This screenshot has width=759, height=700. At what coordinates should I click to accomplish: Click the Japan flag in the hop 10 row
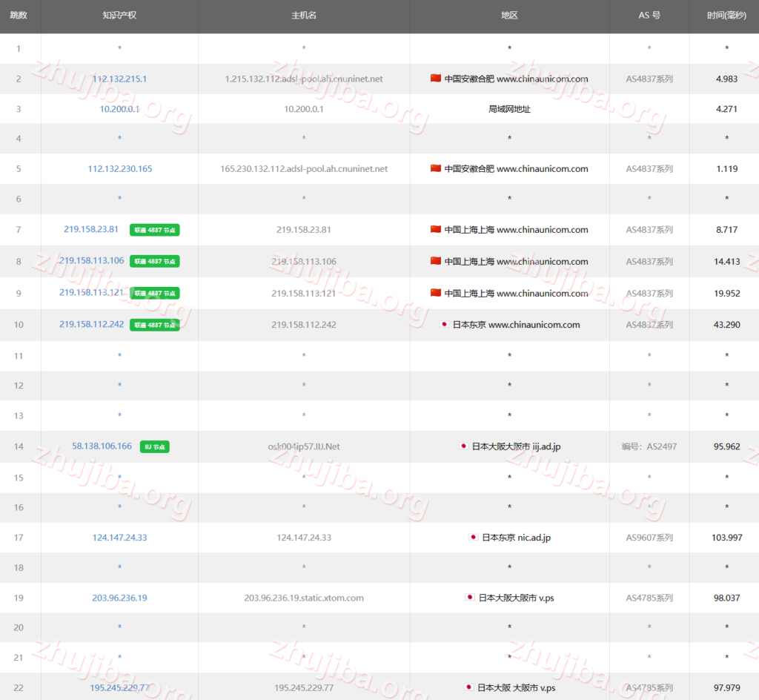click(445, 325)
